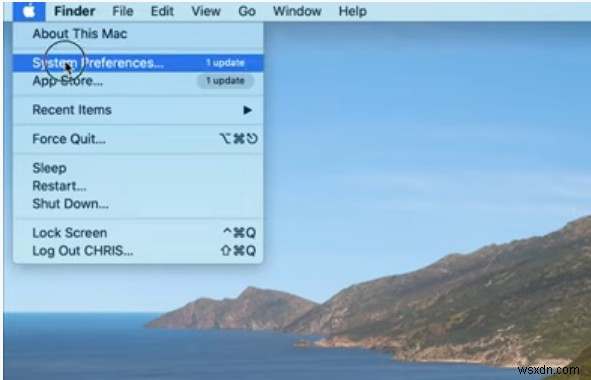This screenshot has width=591, height=380.
Task: Select Log Out CHRIS… entry
Action: (138, 251)
